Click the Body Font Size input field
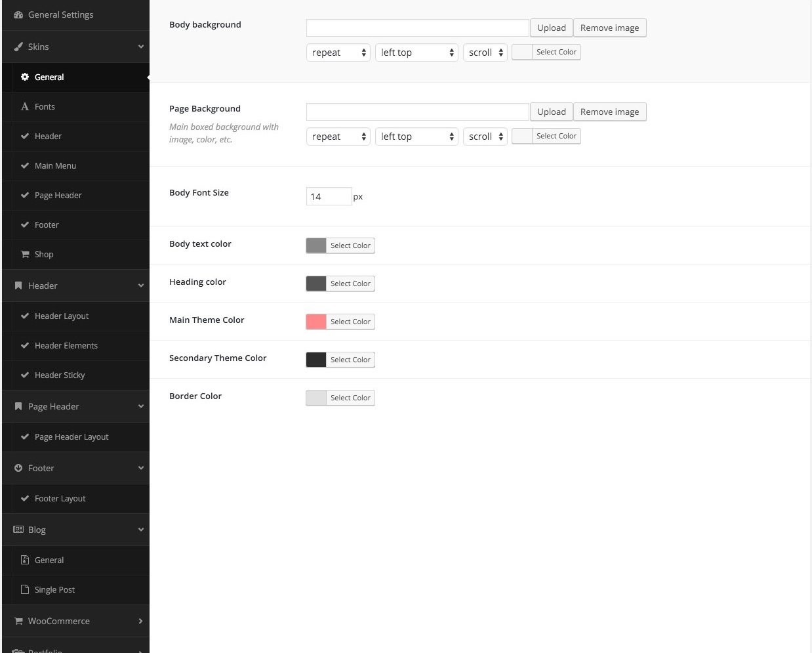 point(329,196)
